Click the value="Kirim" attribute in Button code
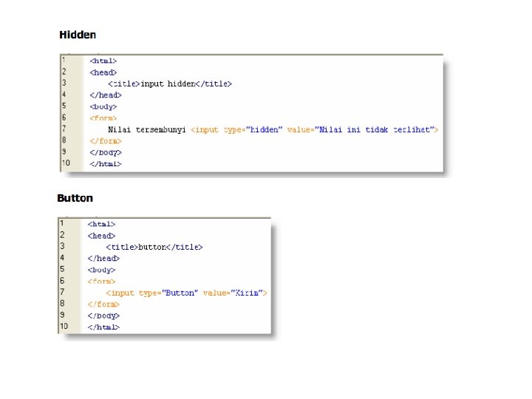 point(233,293)
